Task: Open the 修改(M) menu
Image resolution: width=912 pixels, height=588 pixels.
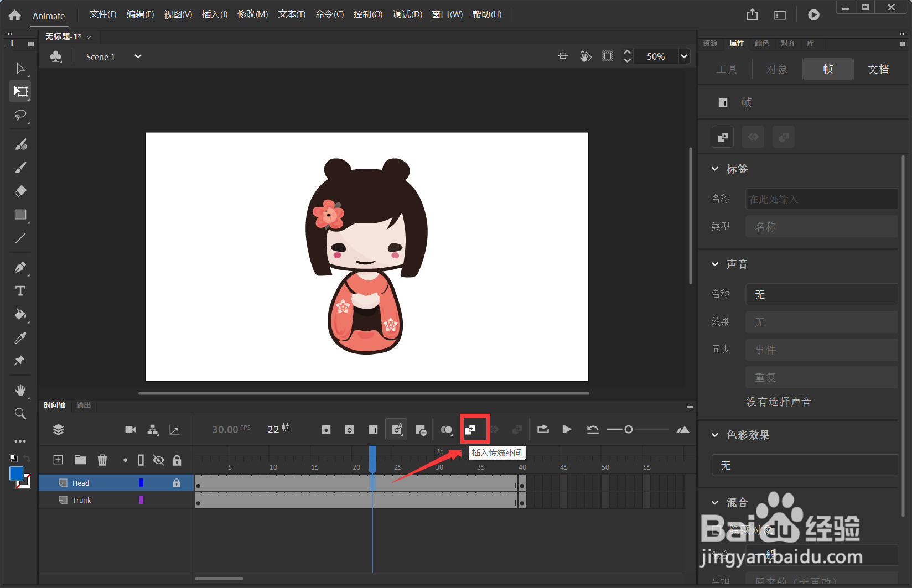Action: 252,14
